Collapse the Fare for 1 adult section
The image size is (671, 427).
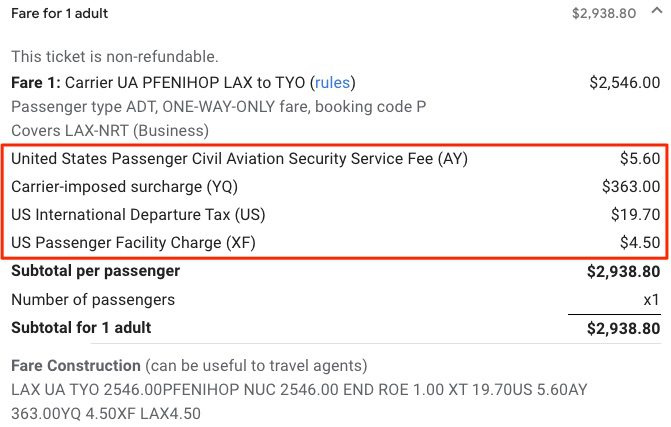click(657, 11)
